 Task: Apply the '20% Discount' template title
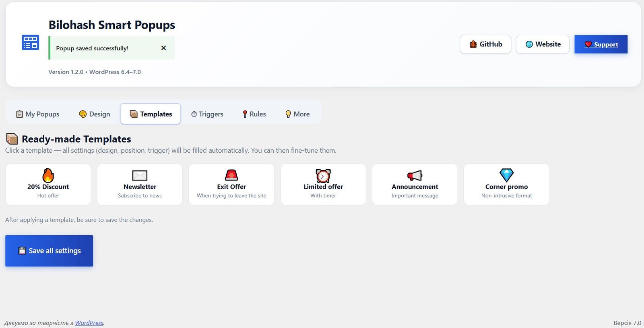click(48, 187)
